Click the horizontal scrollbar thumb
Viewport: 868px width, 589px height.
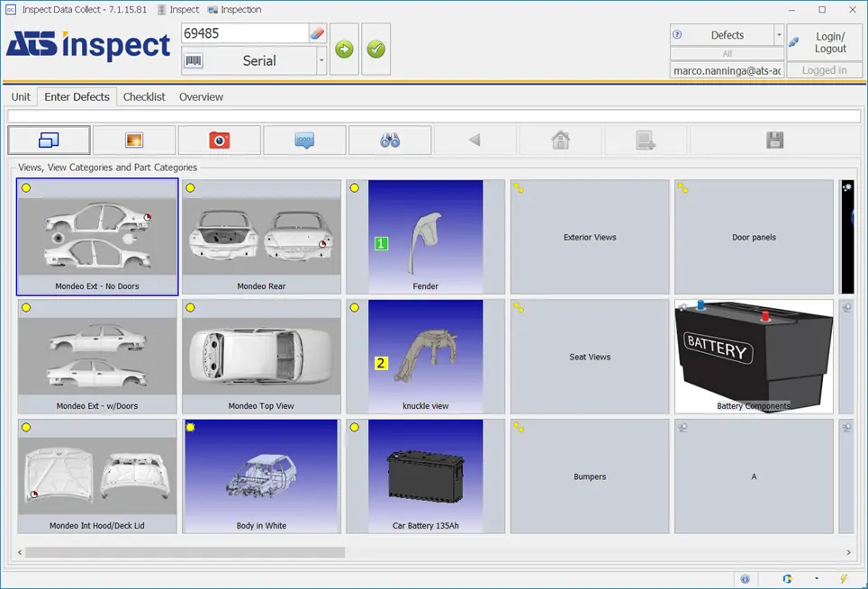(185, 552)
